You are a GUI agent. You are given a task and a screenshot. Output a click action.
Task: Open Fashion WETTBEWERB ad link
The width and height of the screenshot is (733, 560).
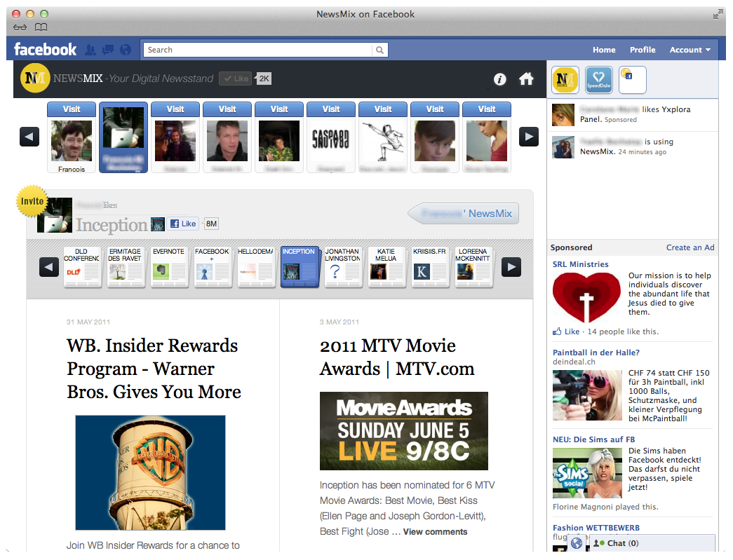pos(596,528)
